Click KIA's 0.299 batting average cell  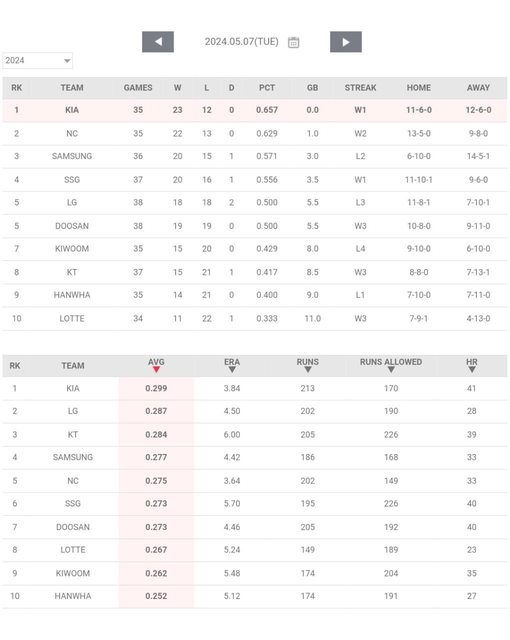[156, 388]
